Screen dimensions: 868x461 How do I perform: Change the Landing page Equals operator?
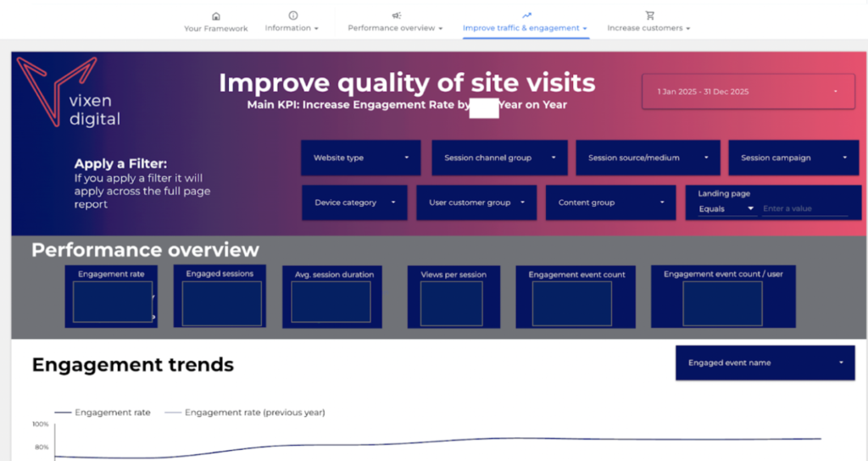[x=726, y=208]
